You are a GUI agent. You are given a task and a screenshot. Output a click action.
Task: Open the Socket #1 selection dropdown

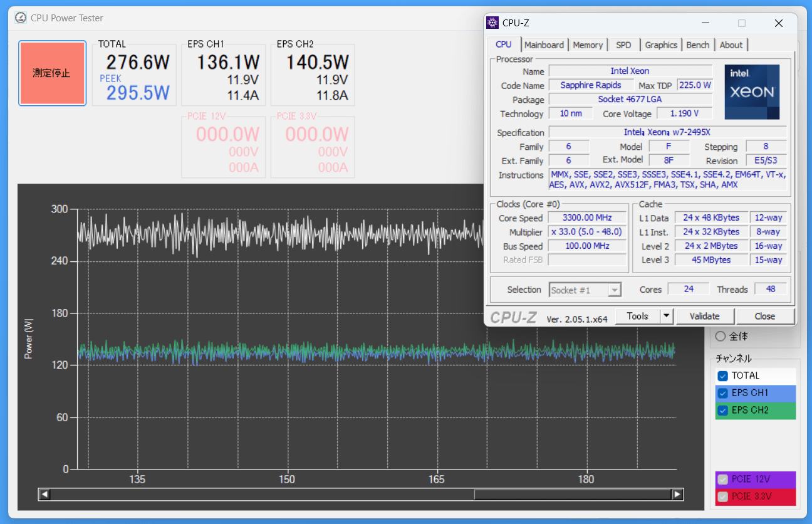585,290
